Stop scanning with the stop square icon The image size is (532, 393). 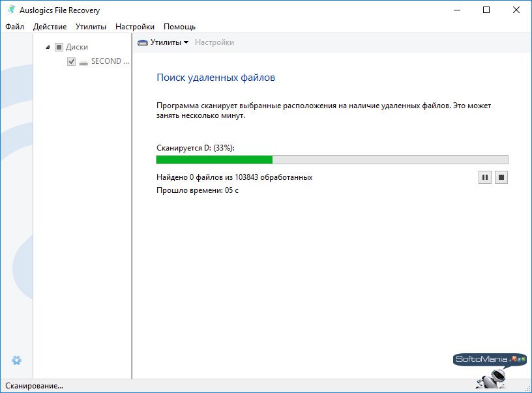coord(501,177)
